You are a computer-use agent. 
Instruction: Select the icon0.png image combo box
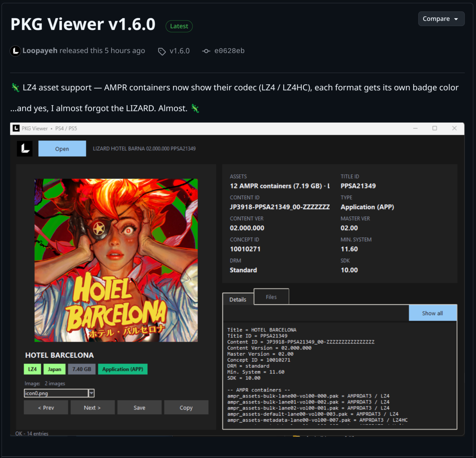pyautogui.click(x=59, y=393)
